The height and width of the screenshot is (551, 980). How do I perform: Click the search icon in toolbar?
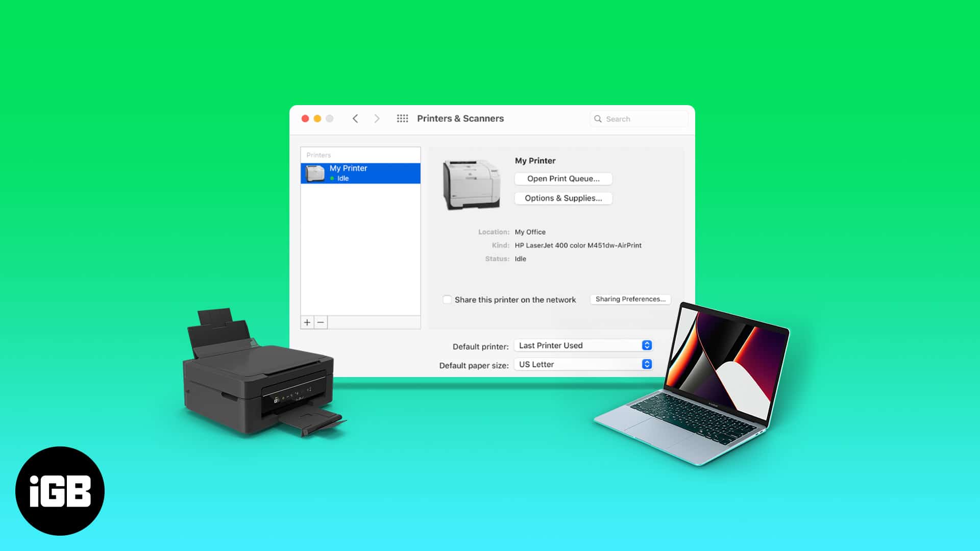597,119
